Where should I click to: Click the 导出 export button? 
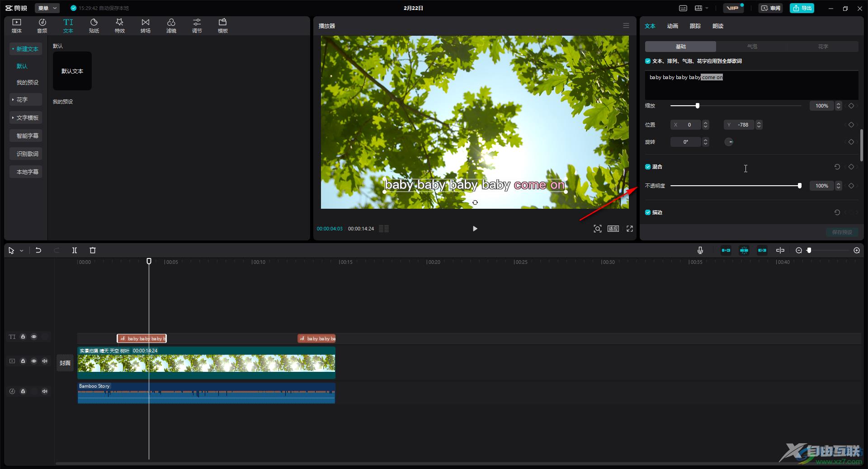(x=802, y=8)
